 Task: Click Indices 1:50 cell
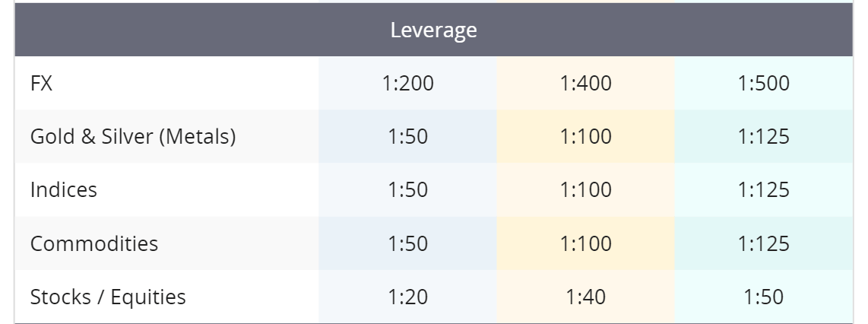(x=408, y=189)
